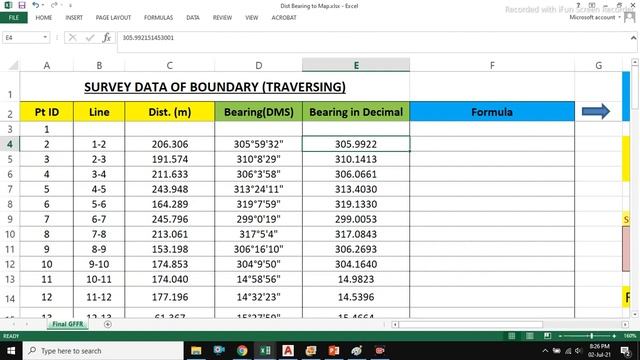Switch to Normal view icon in status bar
Viewport: 640px width, 360px height.
pos(511,336)
